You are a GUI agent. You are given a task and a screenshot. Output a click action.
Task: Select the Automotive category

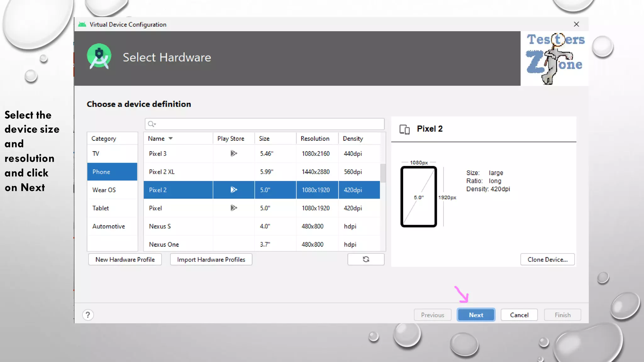(112, 226)
